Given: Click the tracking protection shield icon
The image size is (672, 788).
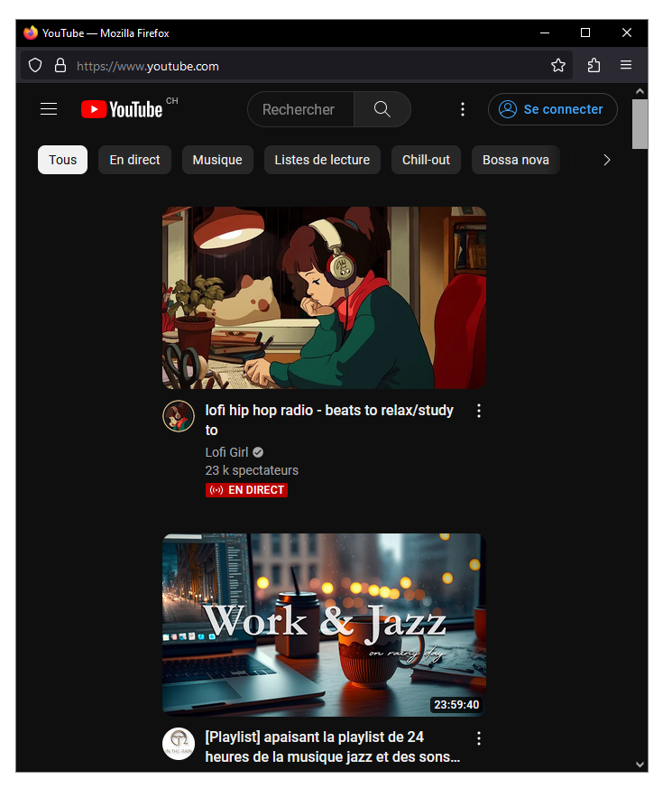Looking at the screenshot, I should tap(35, 66).
